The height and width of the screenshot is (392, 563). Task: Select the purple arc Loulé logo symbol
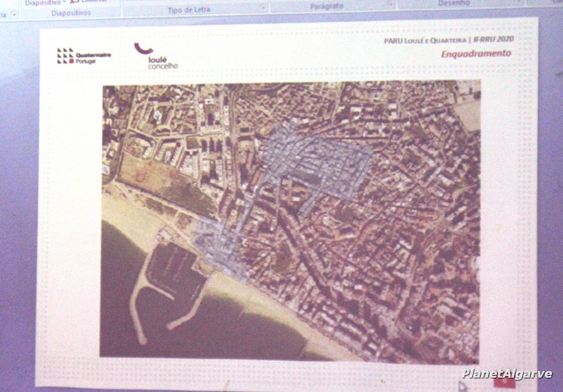tap(143, 49)
